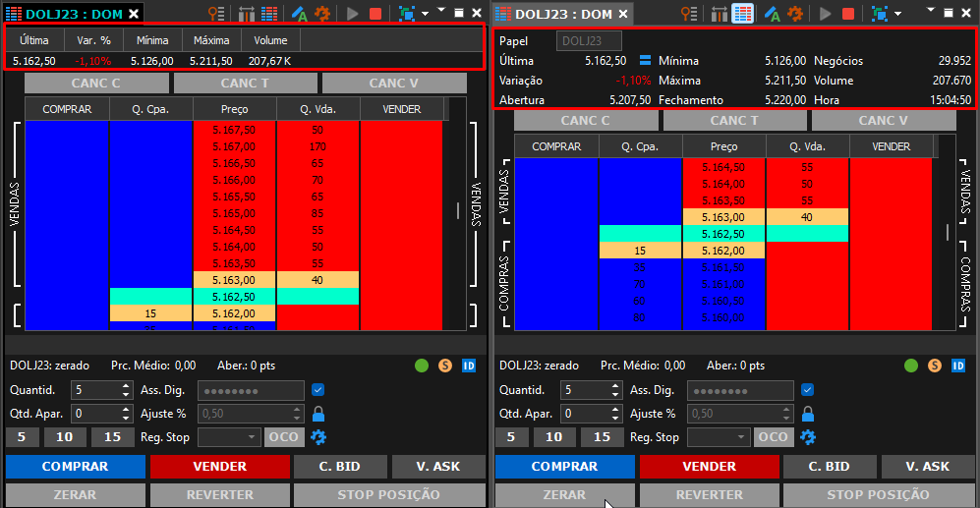
Task: Click the green status circle in right DOM window
Action: click(x=911, y=366)
